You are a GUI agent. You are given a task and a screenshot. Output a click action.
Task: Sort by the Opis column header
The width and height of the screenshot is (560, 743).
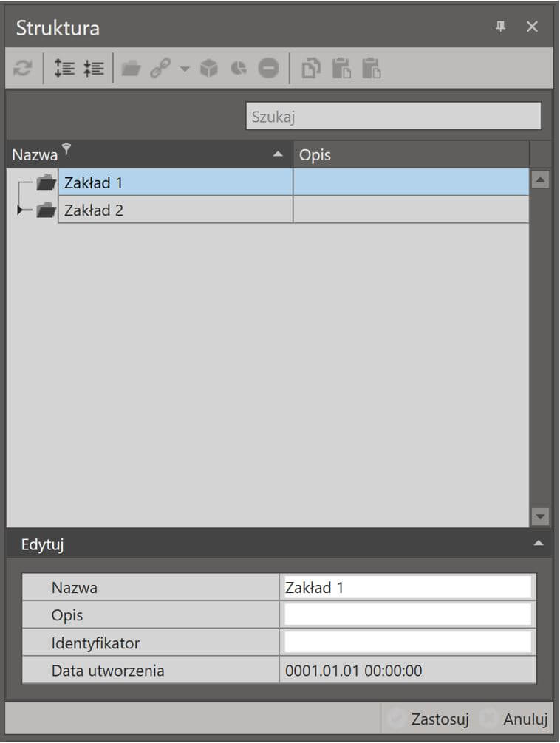click(411, 154)
